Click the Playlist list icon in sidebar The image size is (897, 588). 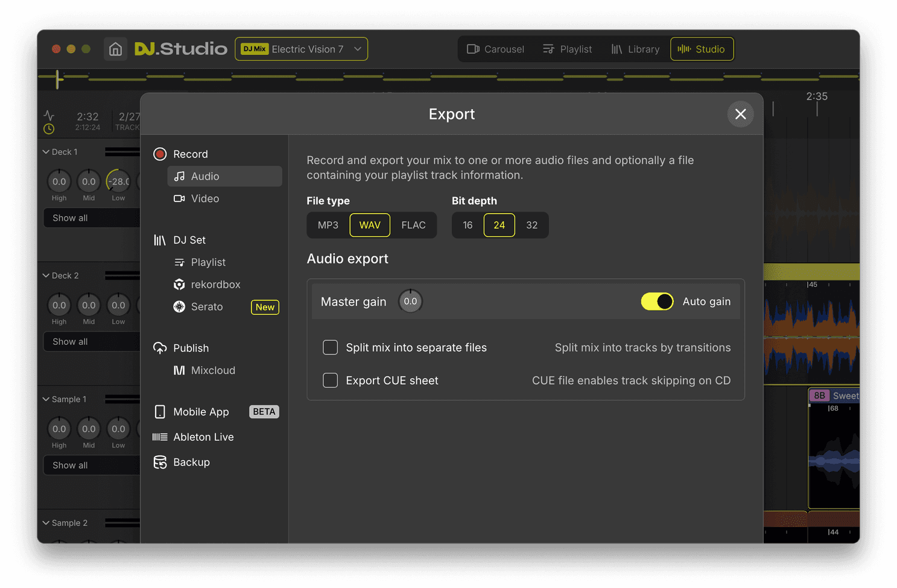pyautogui.click(x=179, y=262)
